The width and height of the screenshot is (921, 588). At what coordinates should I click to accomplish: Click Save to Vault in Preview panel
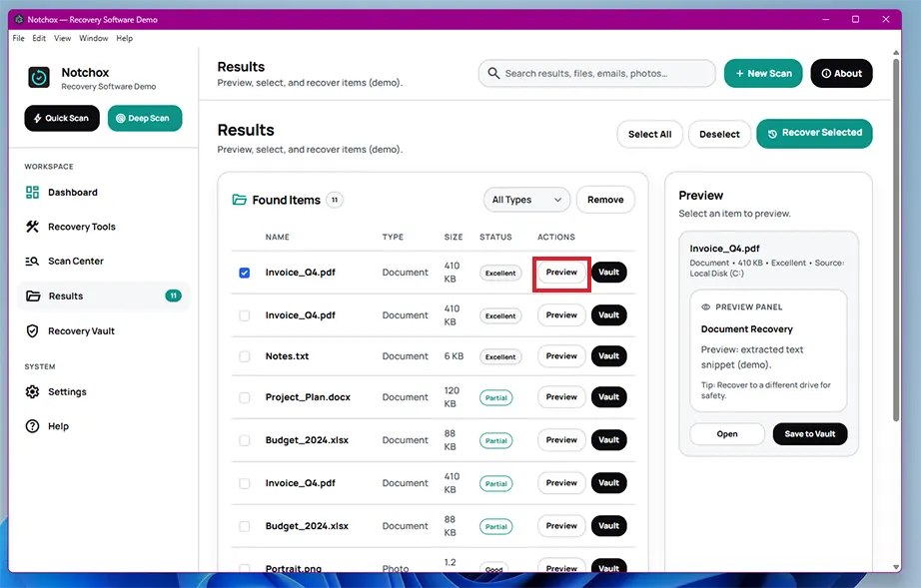point(810,434)
